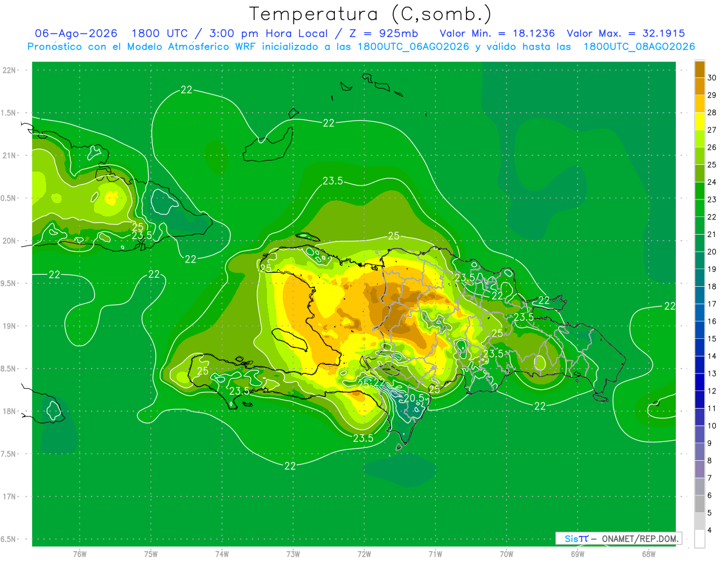Click the clipped latitude label '1.5N'
This screenshot has height=562, width=728.
(8, 113)
